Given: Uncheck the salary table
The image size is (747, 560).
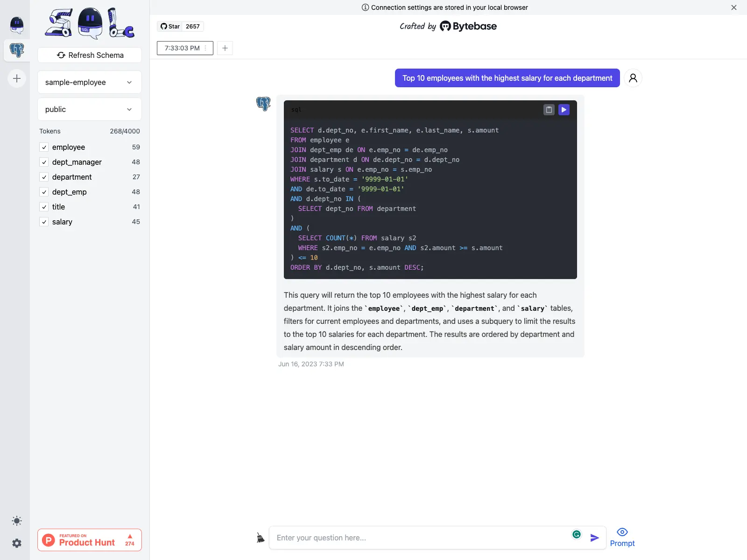Looking at the screenshot, I should click(x=44, y=222).
